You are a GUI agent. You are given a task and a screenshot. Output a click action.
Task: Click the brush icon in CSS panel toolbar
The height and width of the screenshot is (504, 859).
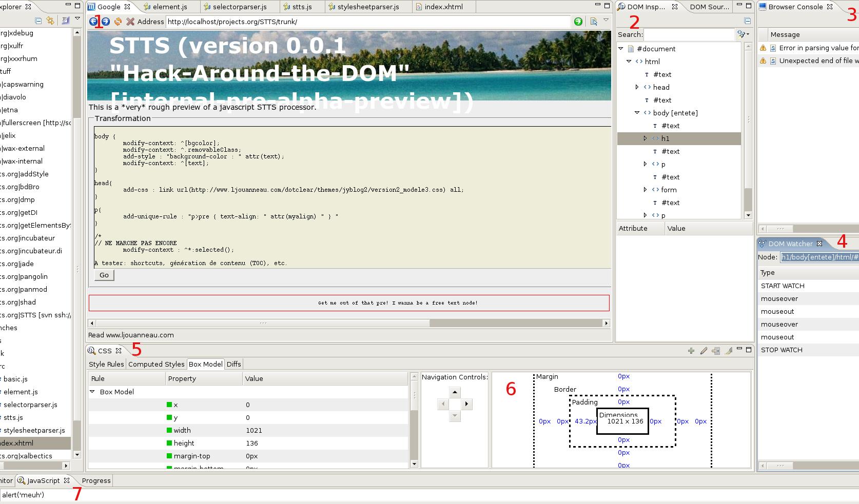tap(728, 351)
